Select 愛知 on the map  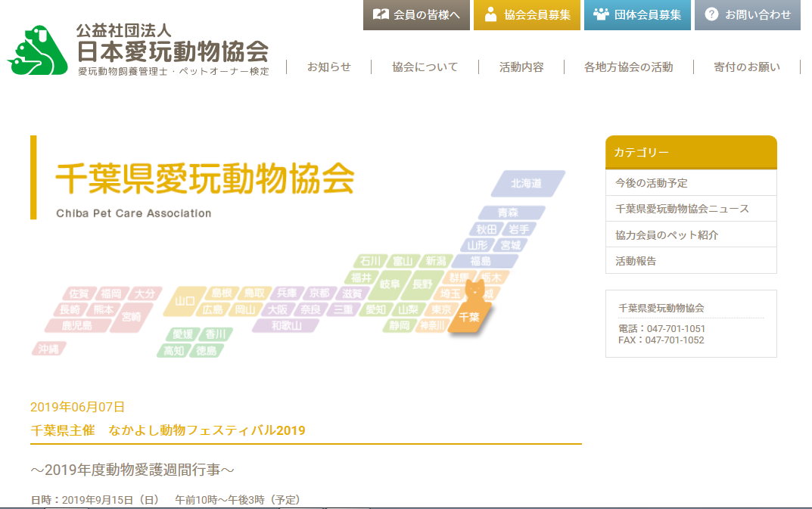[375, 309]
